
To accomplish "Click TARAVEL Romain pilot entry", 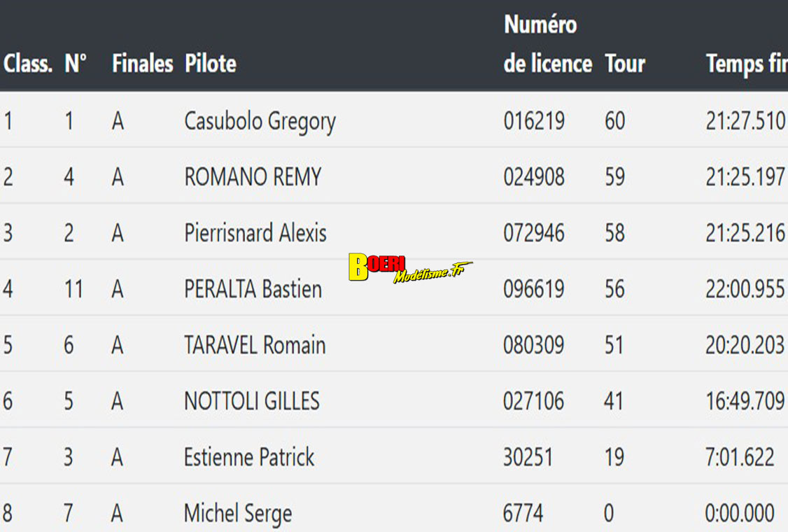I will point(255,345).
